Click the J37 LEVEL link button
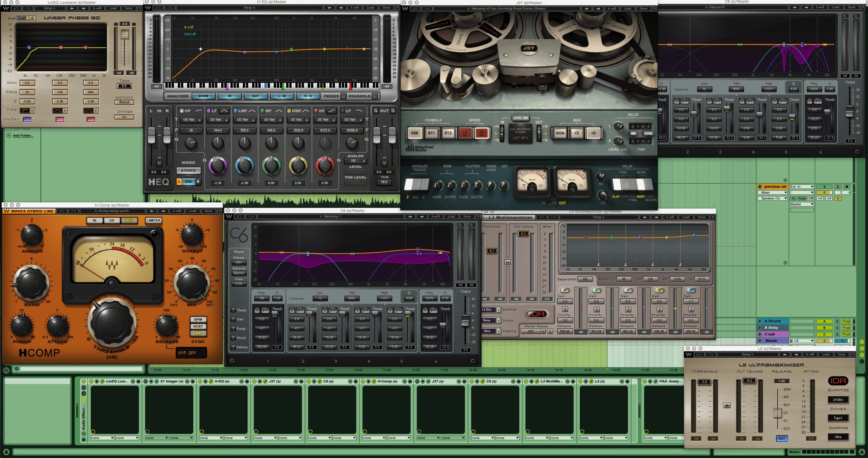The height and width of the screenshot is (458, 868). point(520,118)
